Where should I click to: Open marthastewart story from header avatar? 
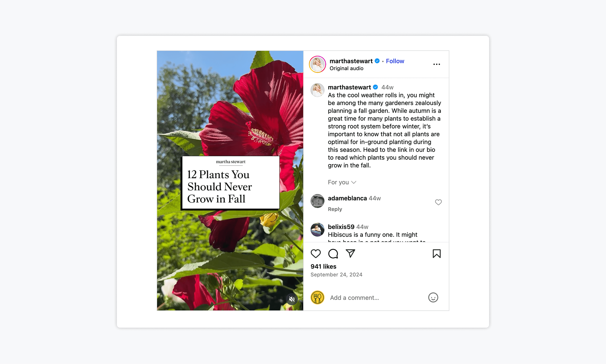[x=317, y=64]
